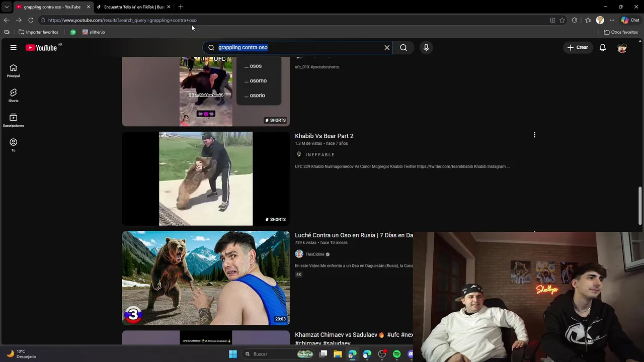Visit the INEFFABLE channel

(x=320, y=155)
